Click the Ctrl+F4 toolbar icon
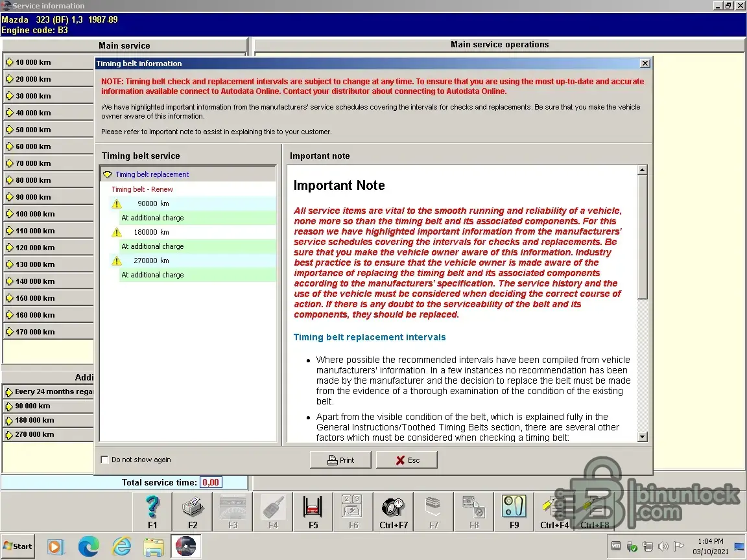 click(554, 507)
